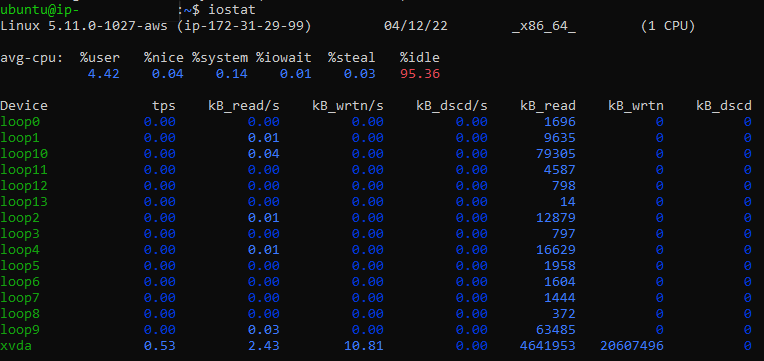Image resolution: width=764 pixels, height=361 pixels.
Task: Click the kB_read column header
Action: click(548, 106)
